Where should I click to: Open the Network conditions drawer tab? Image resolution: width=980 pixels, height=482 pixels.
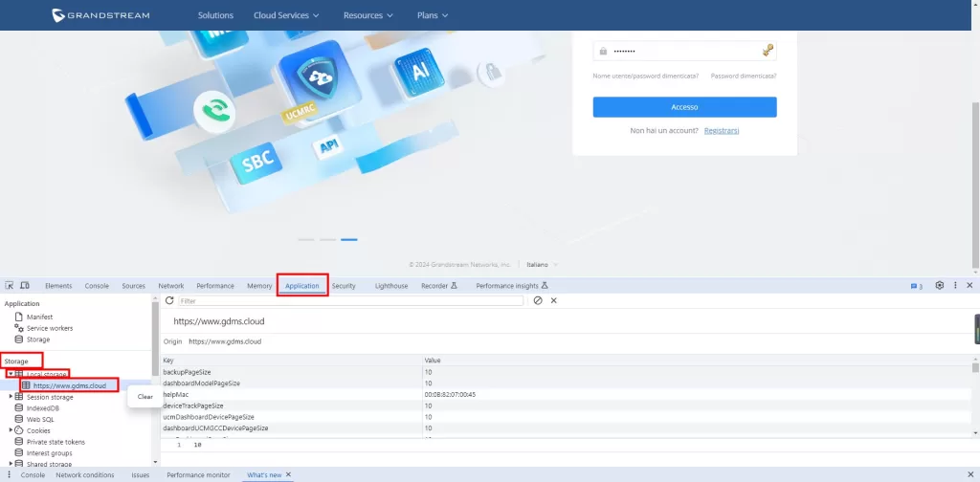[85, 475]
